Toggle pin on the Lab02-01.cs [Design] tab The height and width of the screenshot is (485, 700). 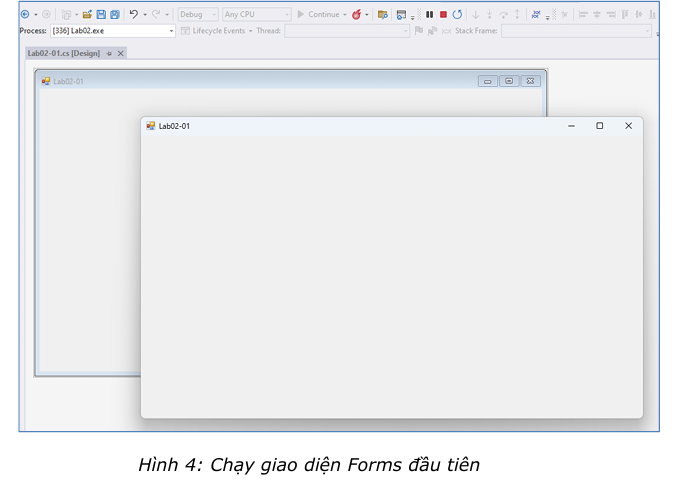[x=110, y=53]
